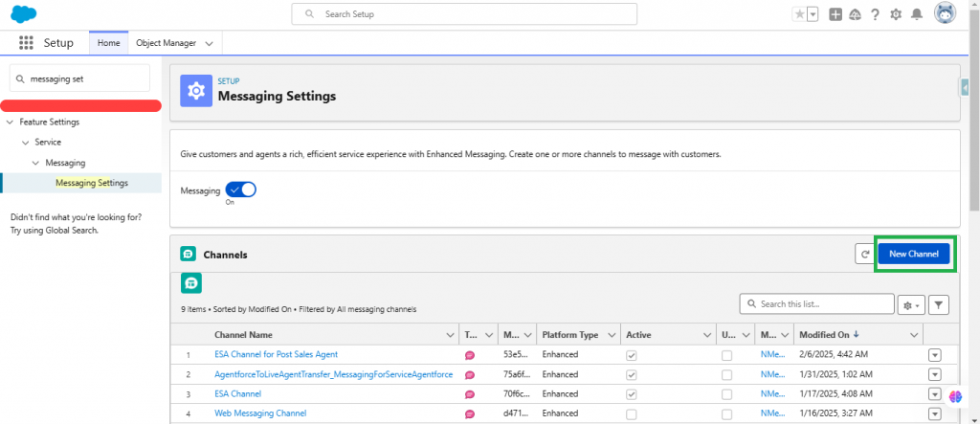980x424 pixels.
Task: Open Modified On column menu chevron
Action: [915, 335]
